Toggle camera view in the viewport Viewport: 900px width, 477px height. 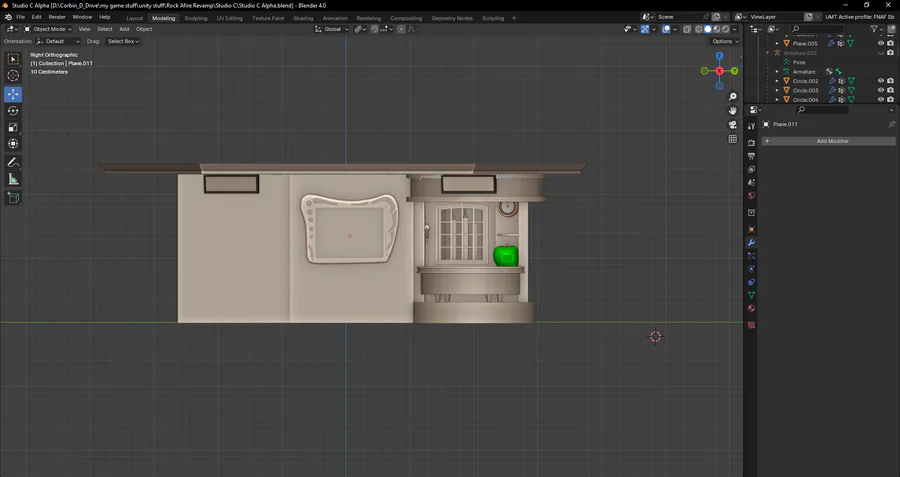click(733, 125)
